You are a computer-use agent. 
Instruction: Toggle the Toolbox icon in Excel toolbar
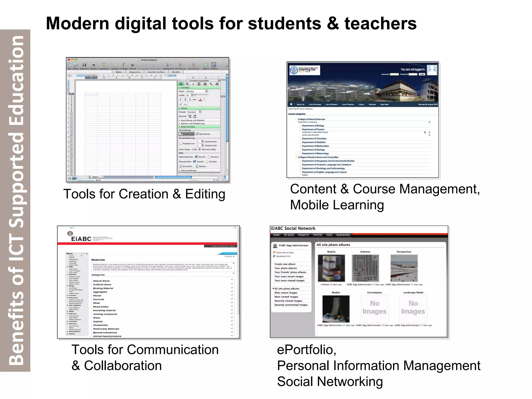click(214, 65)
